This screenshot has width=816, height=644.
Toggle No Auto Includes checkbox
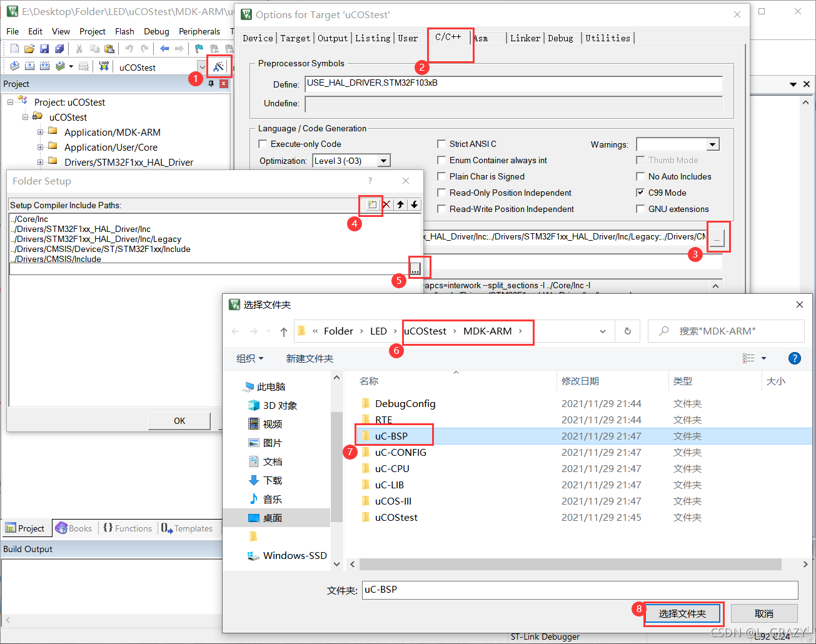click(640, 176)
